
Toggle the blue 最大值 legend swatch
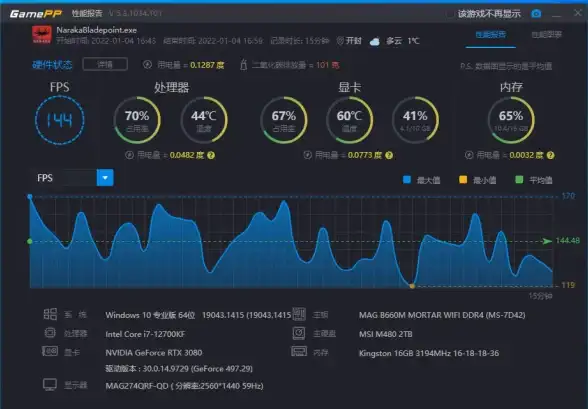tap(407, 180)
